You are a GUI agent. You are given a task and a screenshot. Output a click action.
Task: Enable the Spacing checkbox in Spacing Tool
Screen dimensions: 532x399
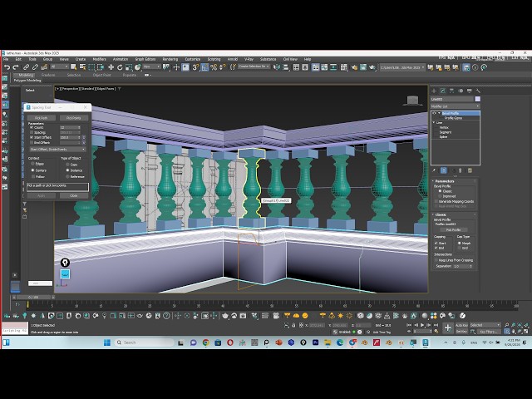32,133
